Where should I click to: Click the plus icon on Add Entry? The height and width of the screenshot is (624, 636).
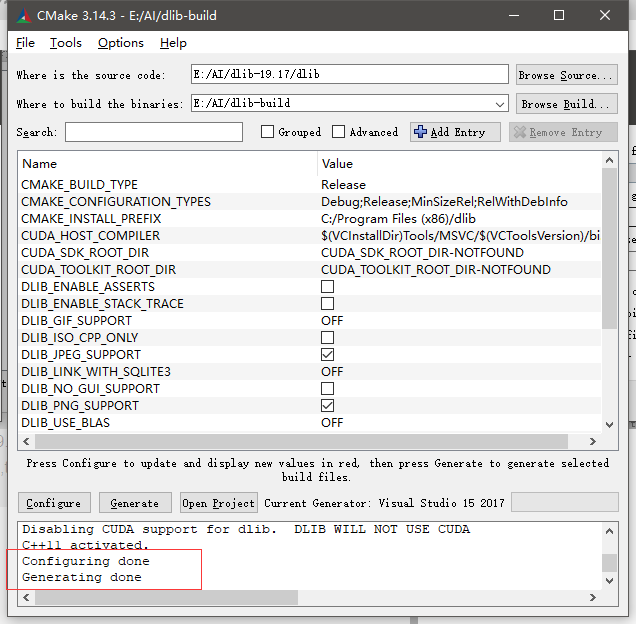point(420,132)
